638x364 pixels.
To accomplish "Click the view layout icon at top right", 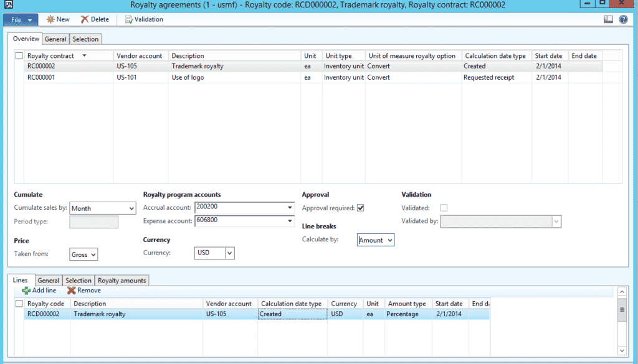I will tap(608, 19).
